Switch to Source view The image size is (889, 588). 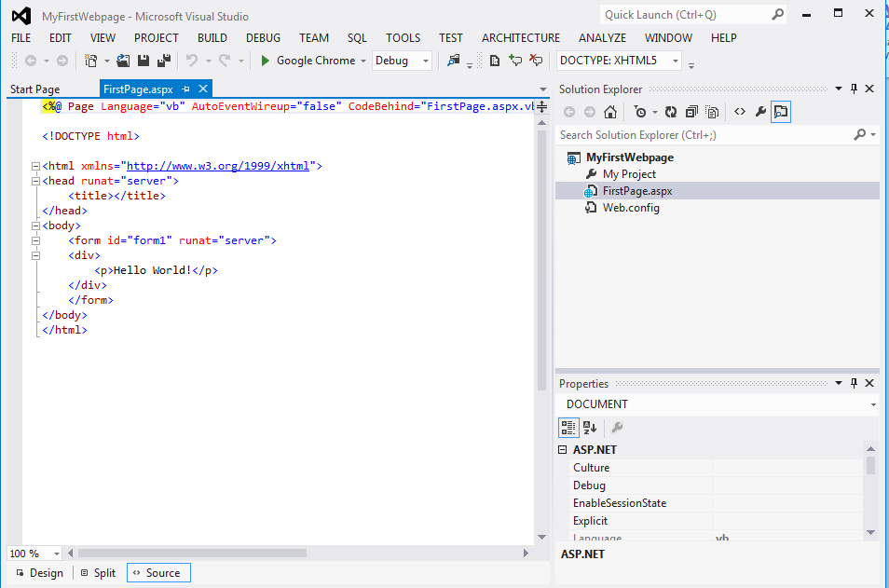(x=158, y=573)
